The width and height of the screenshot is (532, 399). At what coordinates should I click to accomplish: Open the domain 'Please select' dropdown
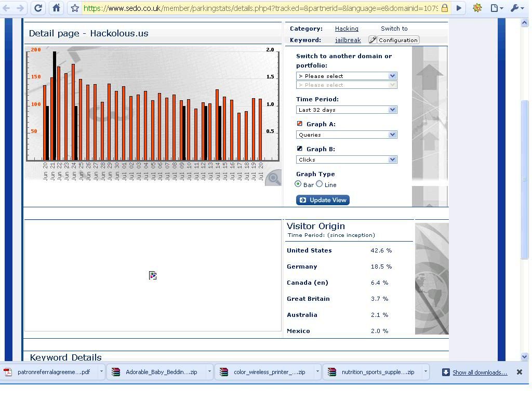click(x=347, y=76)
